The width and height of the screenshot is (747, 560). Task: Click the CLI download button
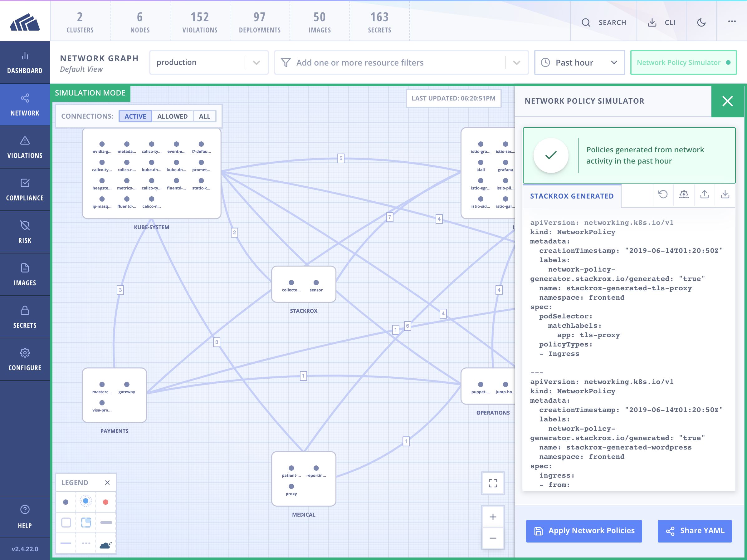tap(662, 22)
